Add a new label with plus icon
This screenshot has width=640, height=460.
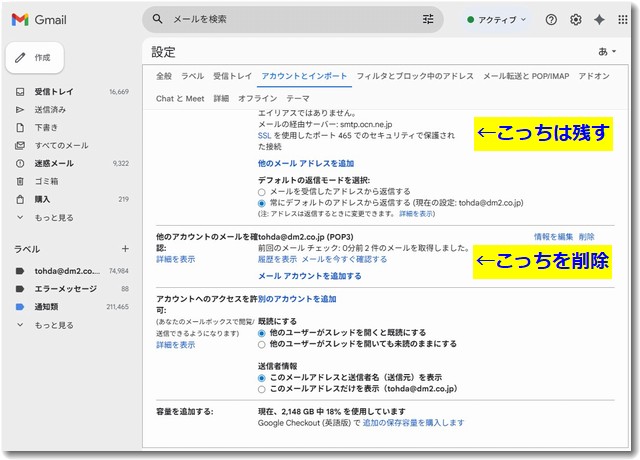click(125, 248)
